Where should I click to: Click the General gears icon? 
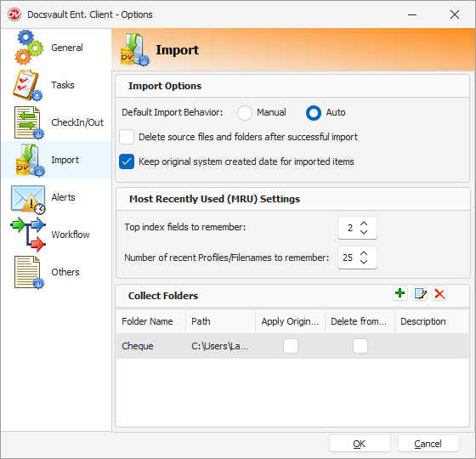(29, 48)
